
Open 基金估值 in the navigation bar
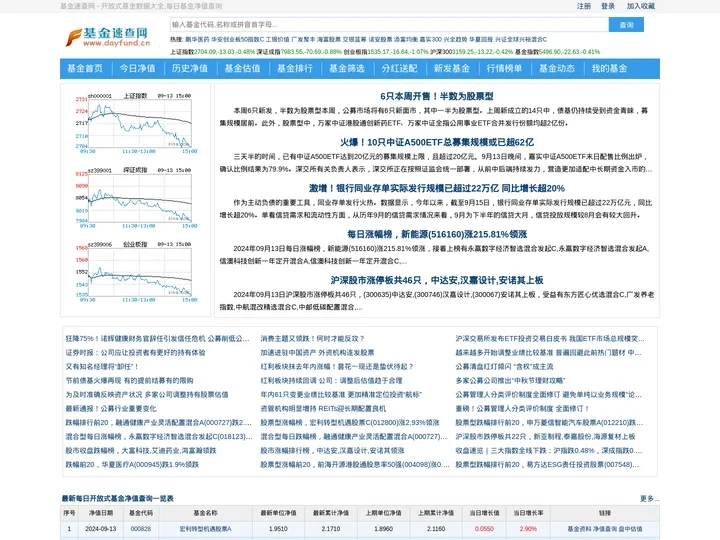pos(242,68)
